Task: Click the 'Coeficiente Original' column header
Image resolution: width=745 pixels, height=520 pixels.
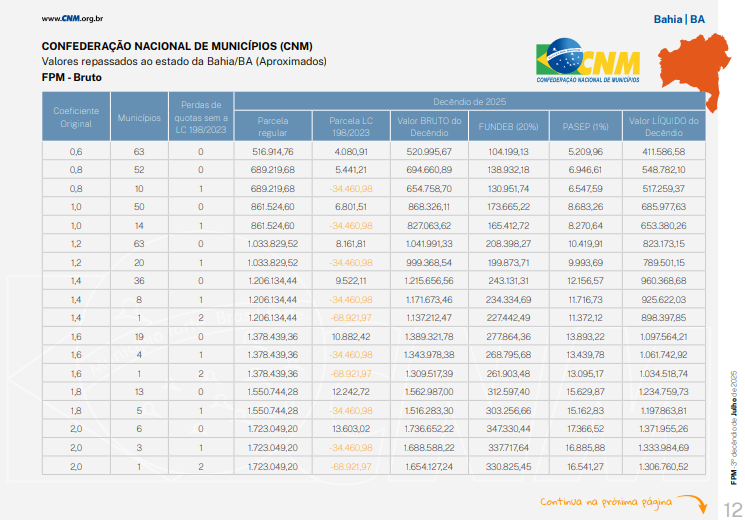Action: click(74, 116)
